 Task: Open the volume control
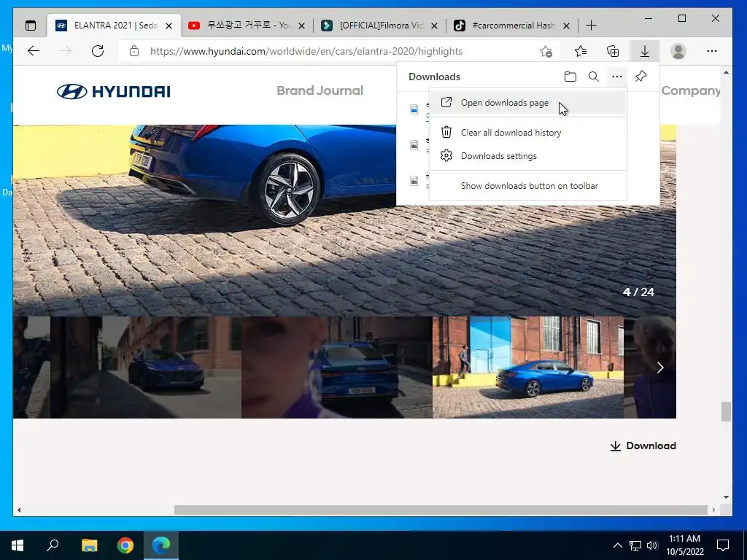(x=652, y=545)
